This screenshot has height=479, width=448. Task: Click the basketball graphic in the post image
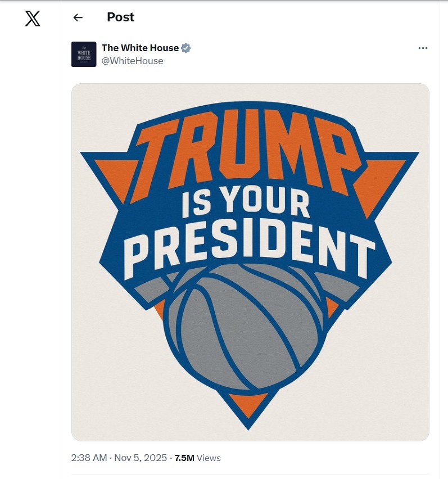click(x=245, y=326)
